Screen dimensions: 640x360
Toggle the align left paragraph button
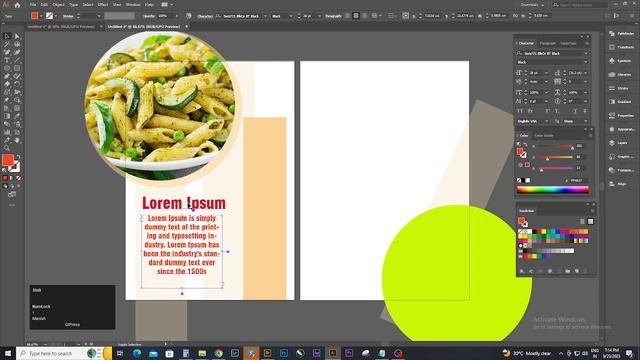click(348, 16)
